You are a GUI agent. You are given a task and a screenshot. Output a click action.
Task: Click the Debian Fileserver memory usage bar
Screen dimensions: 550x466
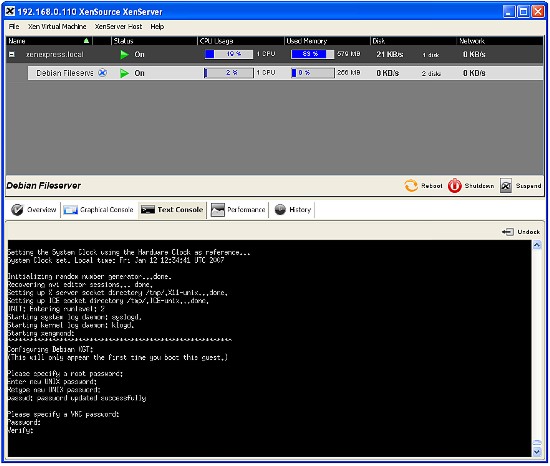tap(313, 73)
